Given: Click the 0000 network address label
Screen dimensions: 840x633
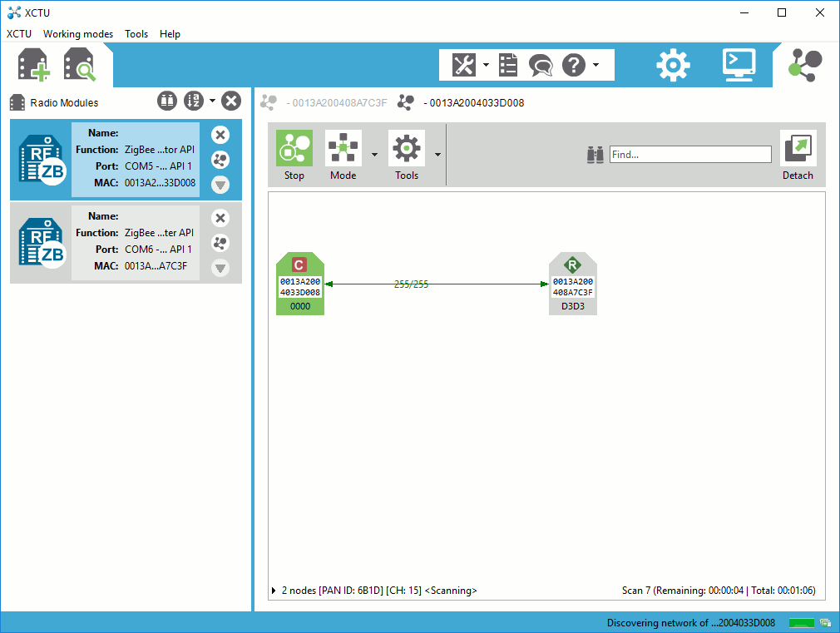Looking at the screenshot, I should (300, 306).
